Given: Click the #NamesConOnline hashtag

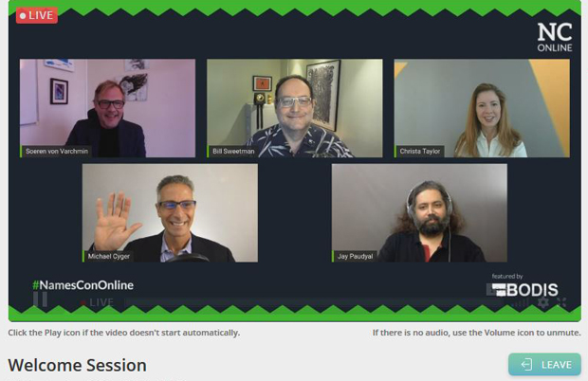Looking at the screenshot, I should (x=83, y=285).
